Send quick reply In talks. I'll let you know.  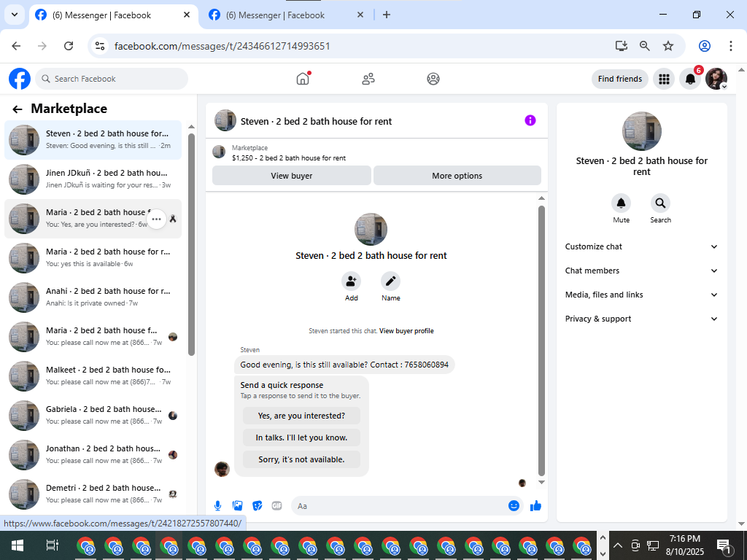pos(301,437)
